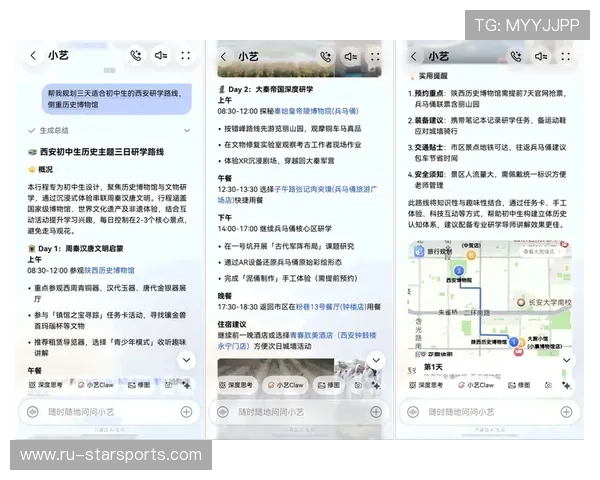Tap camera chip icon in middle screen
The width and height of the screenshot is (600, 480).
point(358,385)
